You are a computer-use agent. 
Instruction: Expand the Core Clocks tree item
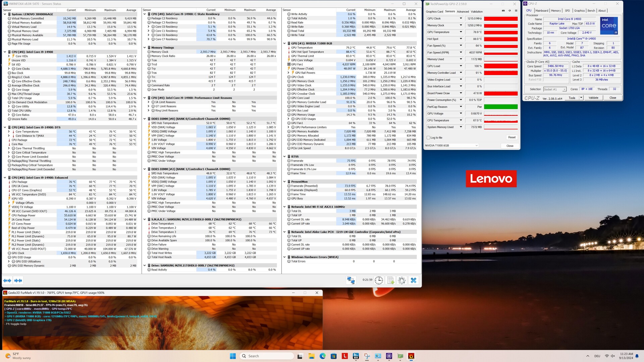coord(9,69)
